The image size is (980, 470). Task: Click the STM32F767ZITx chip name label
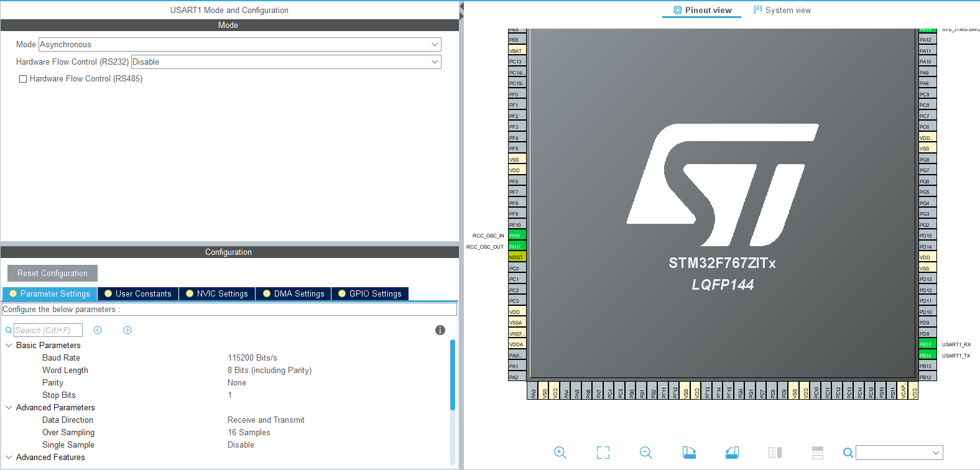(723, 263)
